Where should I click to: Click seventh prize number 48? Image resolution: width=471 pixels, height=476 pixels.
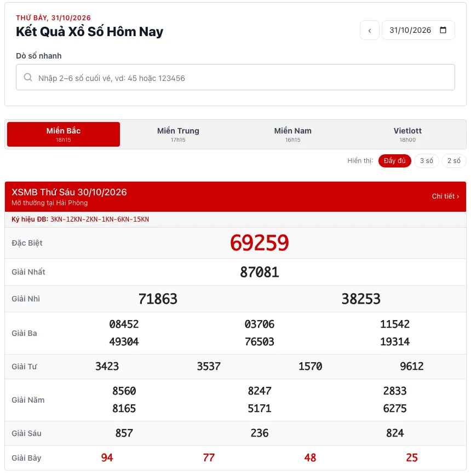[310, 458]
